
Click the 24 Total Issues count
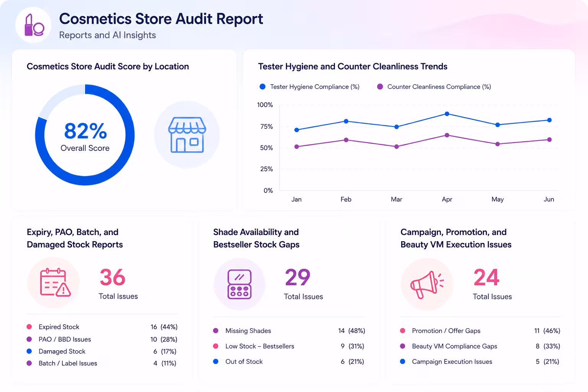(492, 283)
